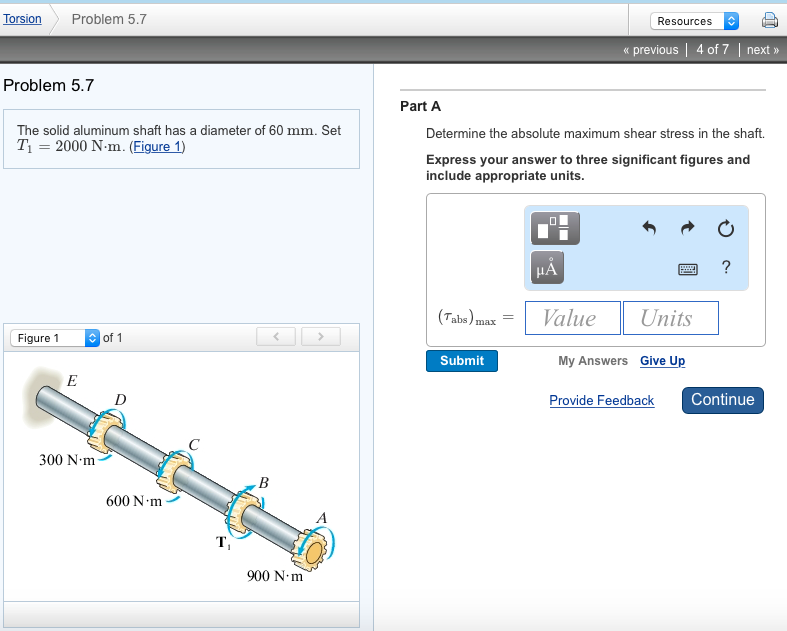Open the templates/fraction formatting tool
The image size is (787, 631).
[555, 228]
